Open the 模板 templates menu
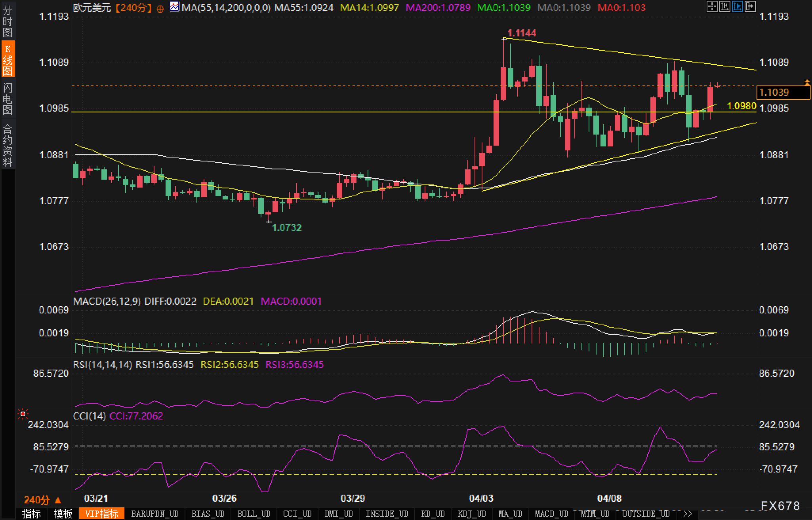812x520 pixels. click(63, 514)
